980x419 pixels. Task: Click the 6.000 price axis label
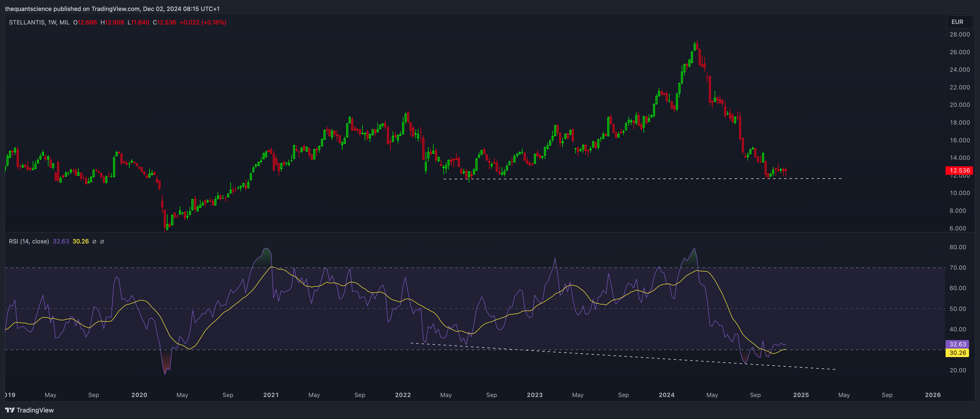point(958,229)
